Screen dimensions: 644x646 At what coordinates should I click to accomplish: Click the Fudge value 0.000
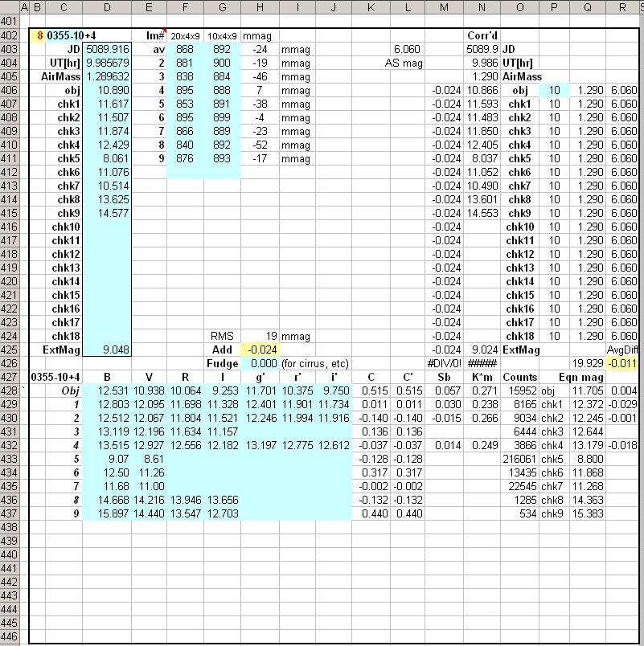point(260,363)
